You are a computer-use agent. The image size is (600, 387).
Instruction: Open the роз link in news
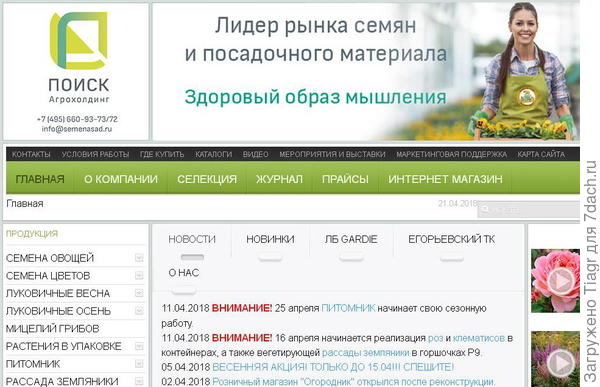(435, 338)
